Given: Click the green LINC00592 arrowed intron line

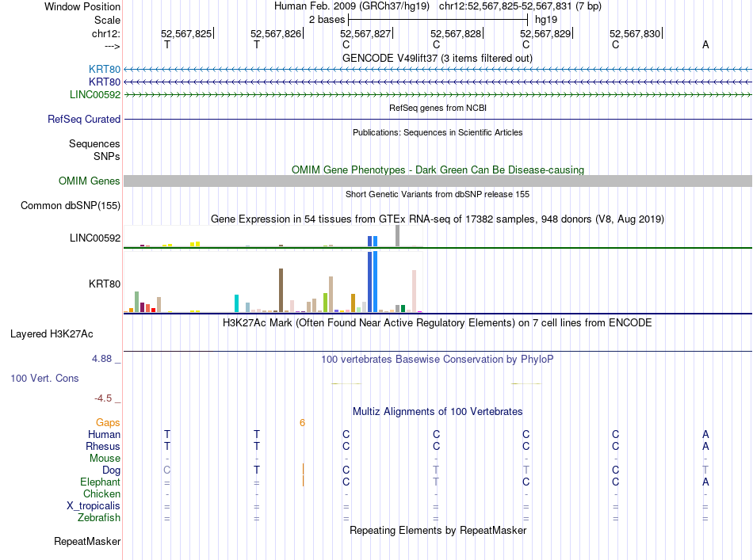Looking at the screenshot, I should (x=438, y=94).
